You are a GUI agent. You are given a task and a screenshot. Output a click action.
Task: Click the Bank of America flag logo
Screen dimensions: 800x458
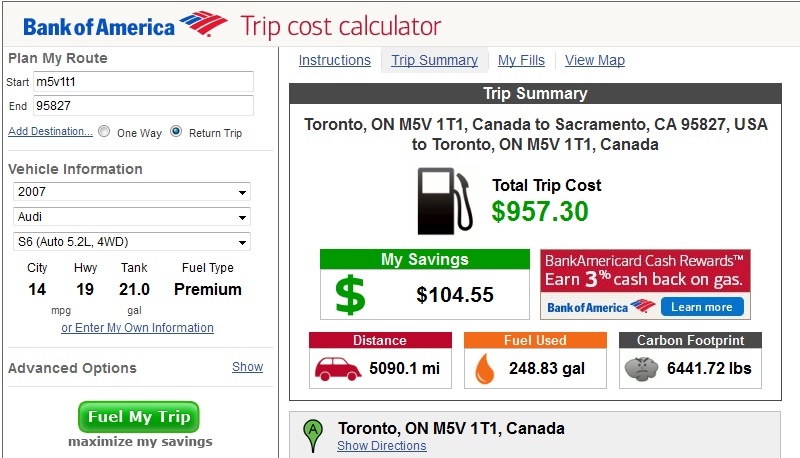(x=203, y=23)
